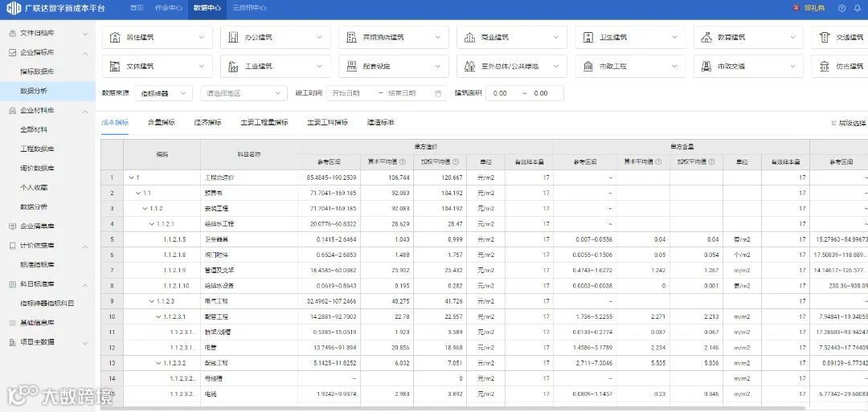Expand the 办公建筑 dropdown
This screenshot has width=868, height=412.
tap(319, 38)
